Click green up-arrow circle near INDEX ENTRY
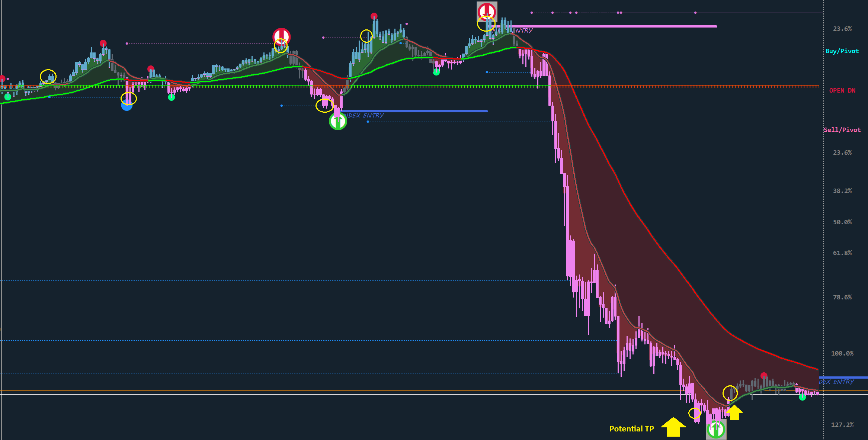The width and height of the screenshot is (868, 440). click(x=338, y=121)
